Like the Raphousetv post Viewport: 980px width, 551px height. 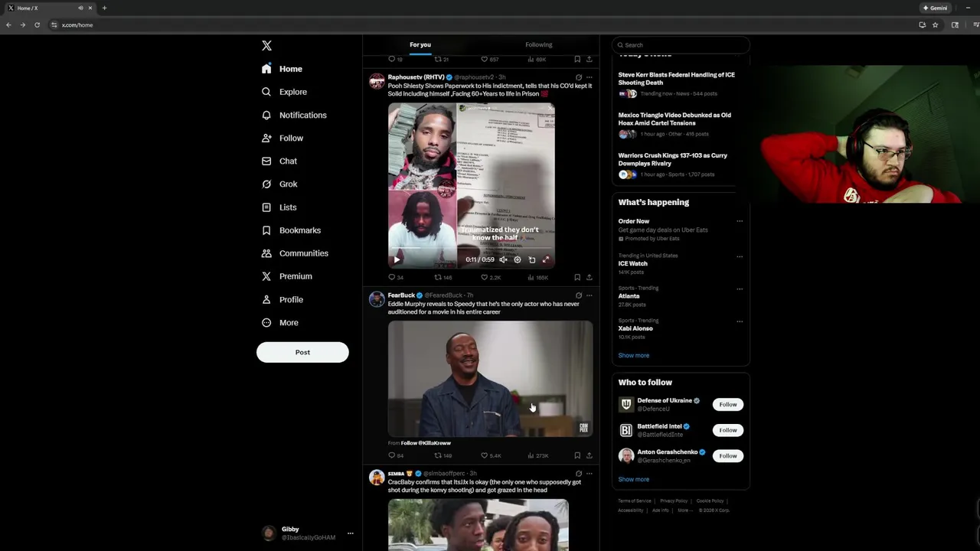(x=490, y=277)
